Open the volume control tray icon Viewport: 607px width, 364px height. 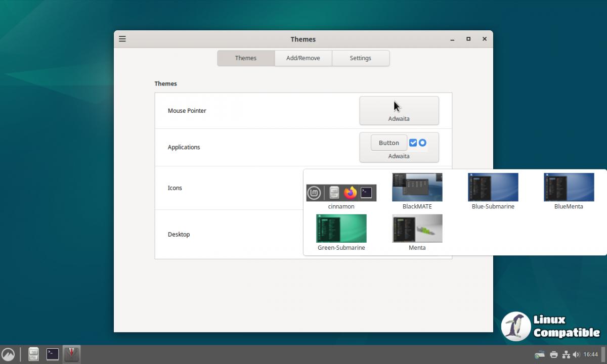pos(576,354)
